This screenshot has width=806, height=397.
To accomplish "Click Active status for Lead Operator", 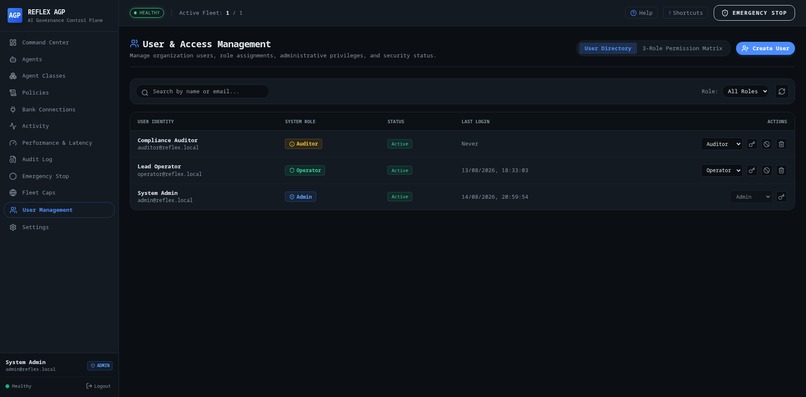I will (x=399, y=170).
